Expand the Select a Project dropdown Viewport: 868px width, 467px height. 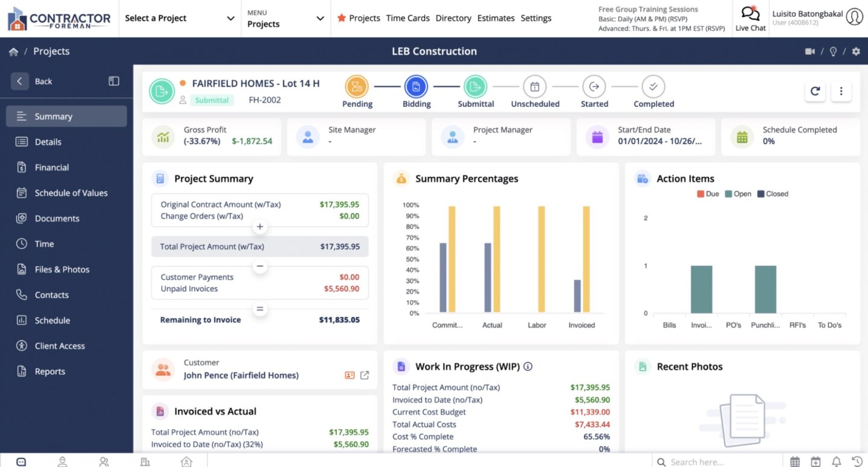tap(180, 19)
